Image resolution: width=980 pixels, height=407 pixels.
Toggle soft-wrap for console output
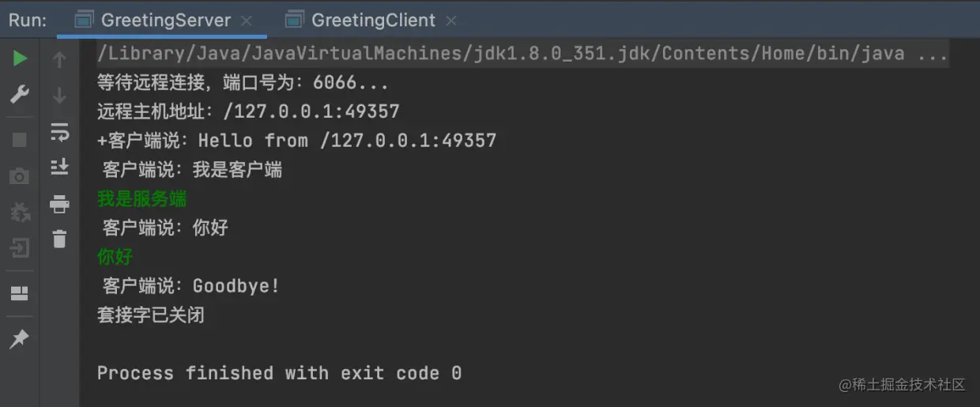point(59,131)
